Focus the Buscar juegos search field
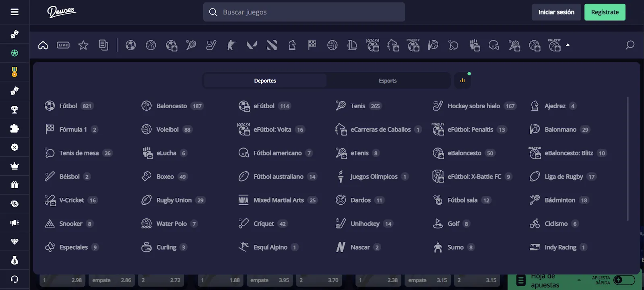 tap(310, 12)
